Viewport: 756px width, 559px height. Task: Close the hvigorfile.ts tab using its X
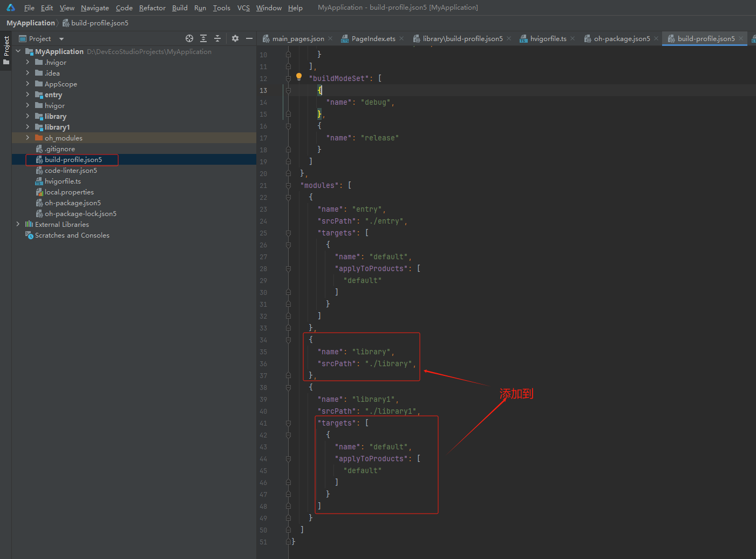(573, 38)
